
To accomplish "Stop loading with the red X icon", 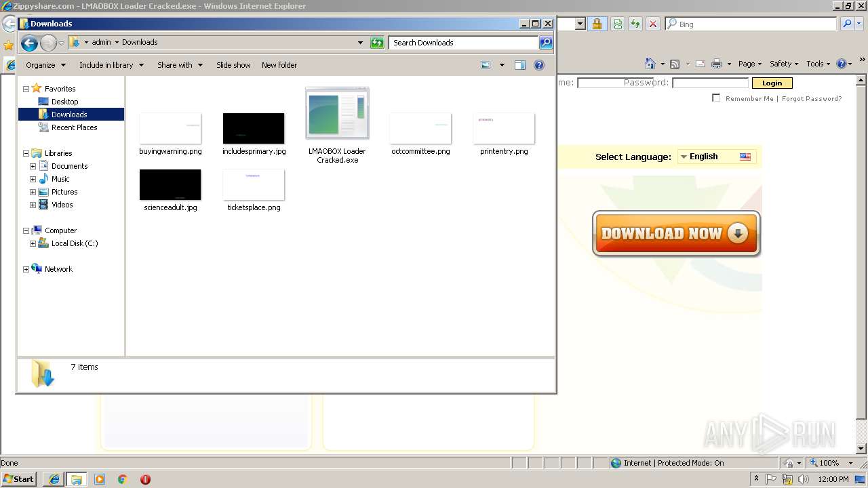I will pyautogui.click(x=653, y=24).
